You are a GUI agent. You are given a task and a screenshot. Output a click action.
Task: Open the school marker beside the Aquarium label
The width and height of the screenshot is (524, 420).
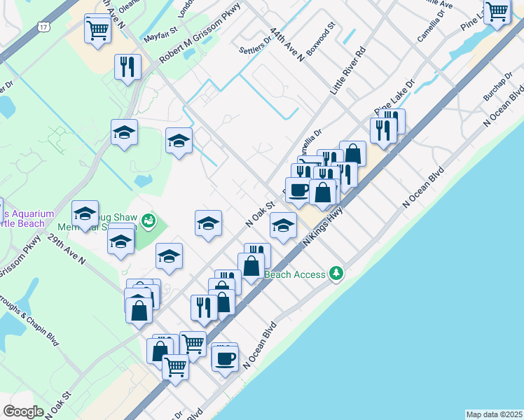(x=85, y=216)
